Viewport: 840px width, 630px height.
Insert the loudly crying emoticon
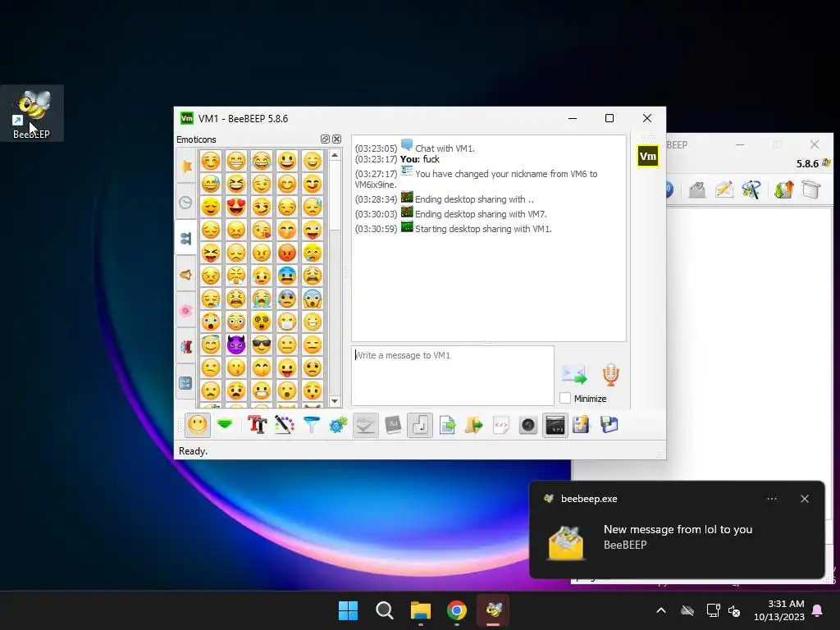262,299
